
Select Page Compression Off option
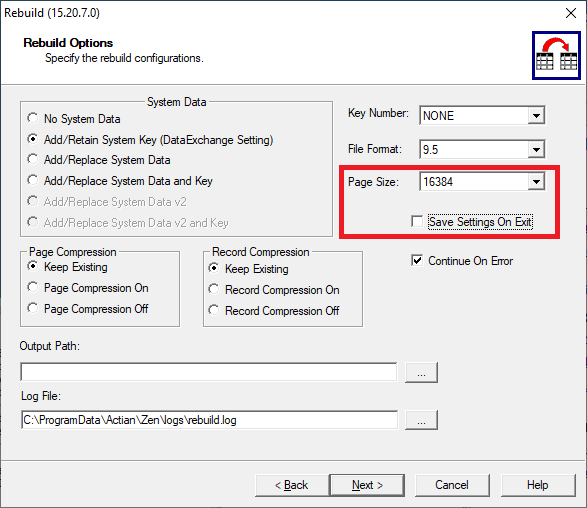88,309
